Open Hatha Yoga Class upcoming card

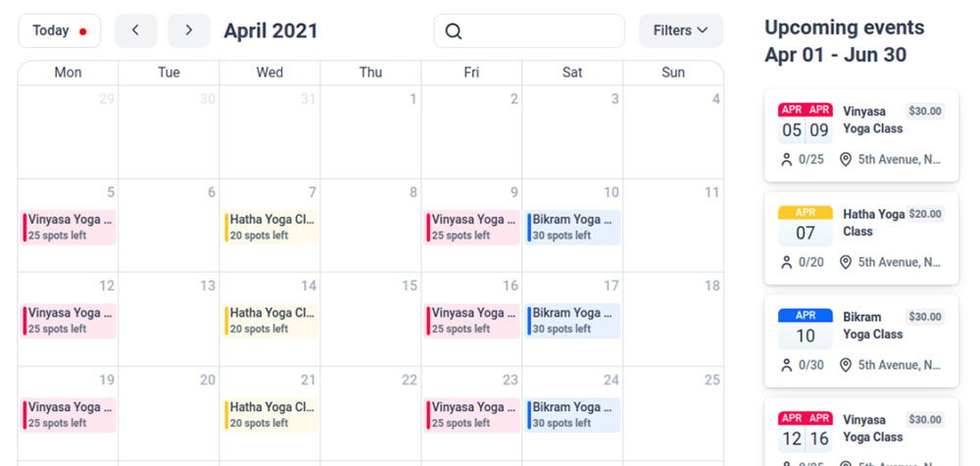click(861, 238)
